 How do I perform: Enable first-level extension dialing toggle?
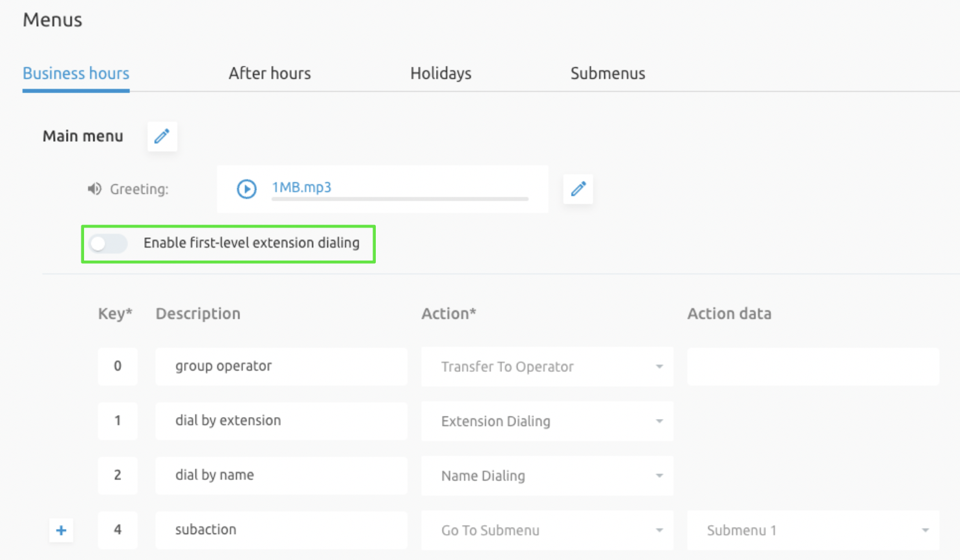[x=108, y=244]
